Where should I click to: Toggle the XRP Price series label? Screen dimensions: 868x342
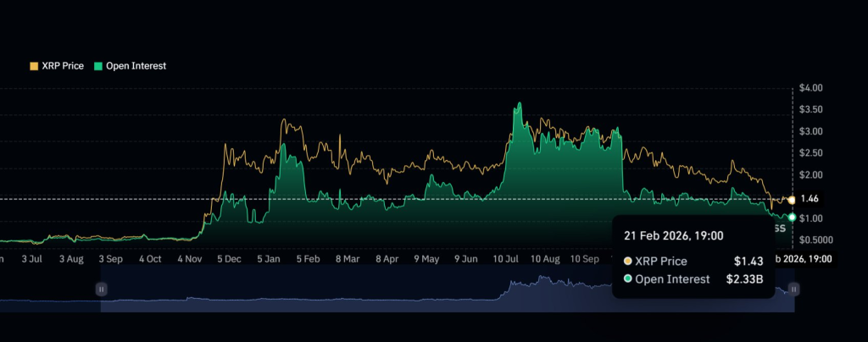coord(62,65)
